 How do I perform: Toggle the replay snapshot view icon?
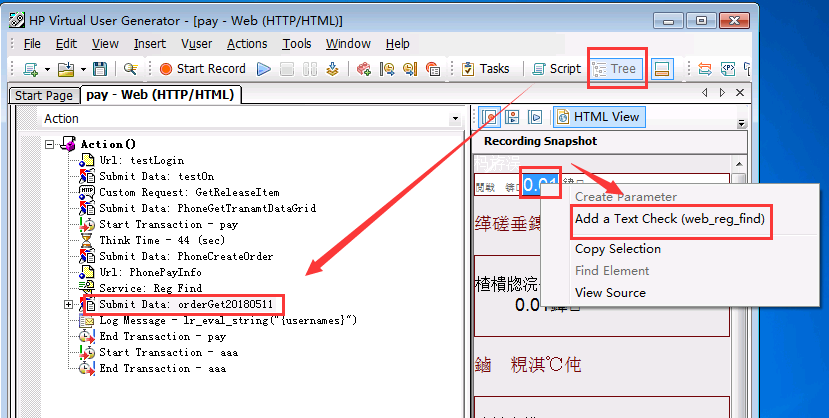536,117
